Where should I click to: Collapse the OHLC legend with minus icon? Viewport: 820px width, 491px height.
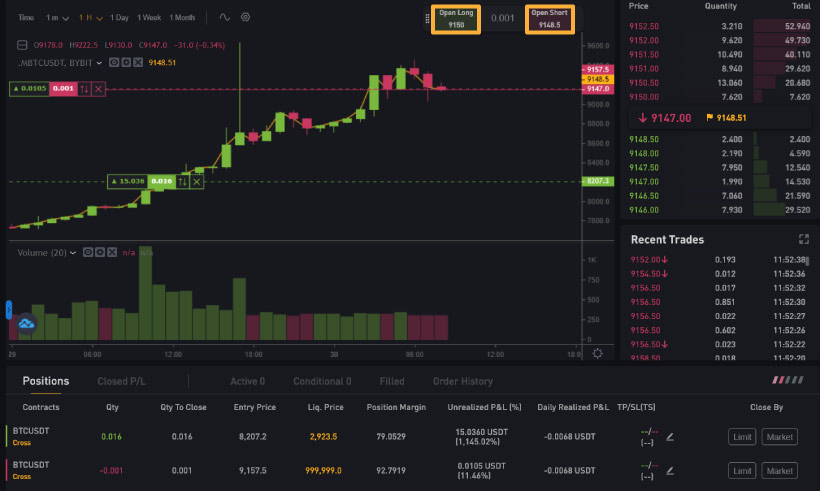[22, 45]
